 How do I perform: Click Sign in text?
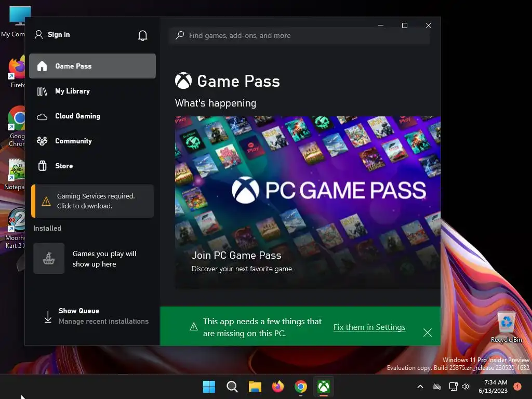click(59, 35)
